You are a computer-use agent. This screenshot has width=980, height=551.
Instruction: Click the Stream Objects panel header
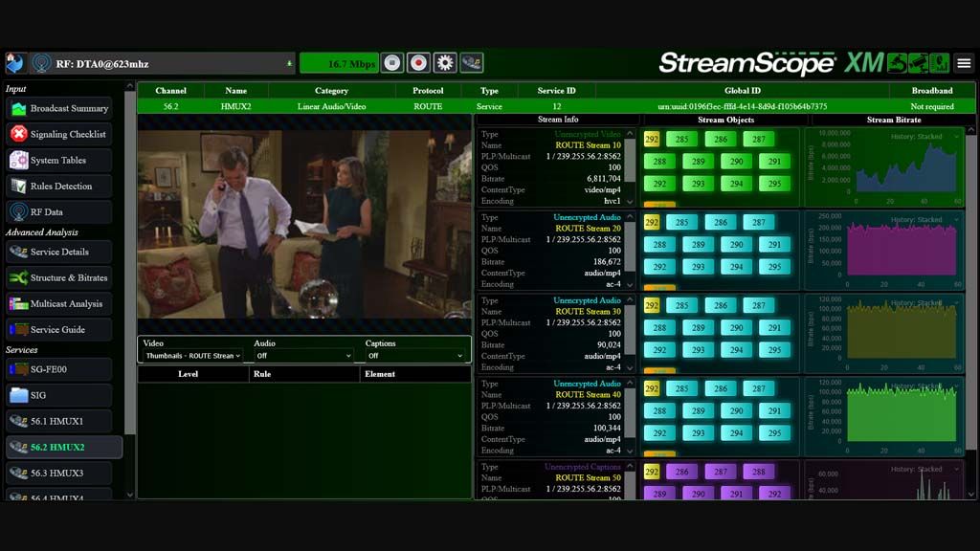point(725,120)
